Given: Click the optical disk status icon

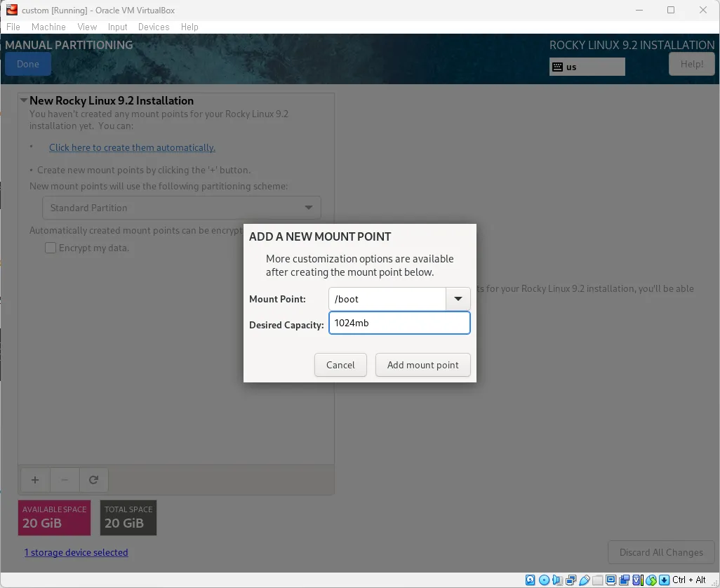Looking at the screenshot, I should 544,580.
